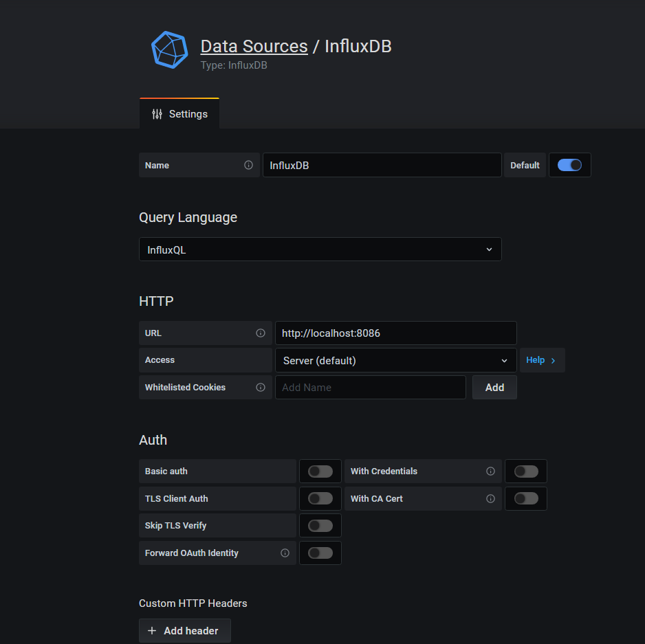Click the Add cookie button
The height and width of the screenshot is (644, 645).
[x=494, y=388]
